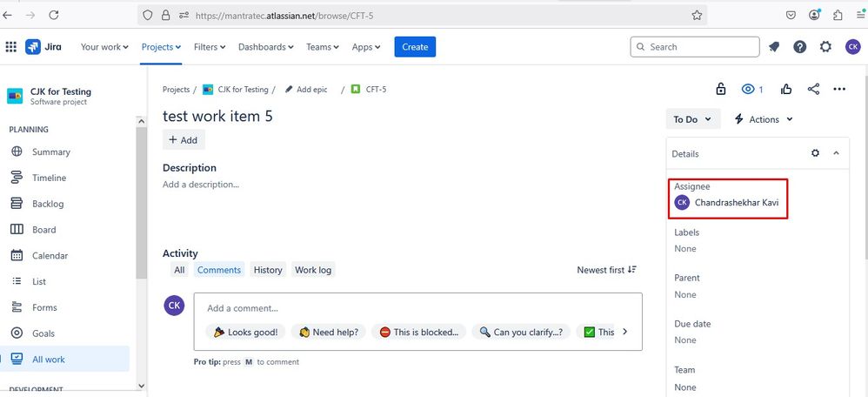Click the Parent None value
The height and width of the screenshot is (397, 868).
[x=685, y=294]
